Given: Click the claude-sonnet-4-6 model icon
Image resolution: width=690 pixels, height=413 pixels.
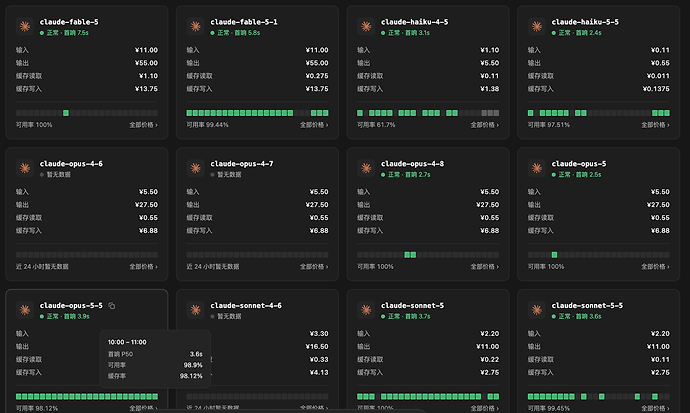Looking at the screenshot, I should click(x=196, y=310).
